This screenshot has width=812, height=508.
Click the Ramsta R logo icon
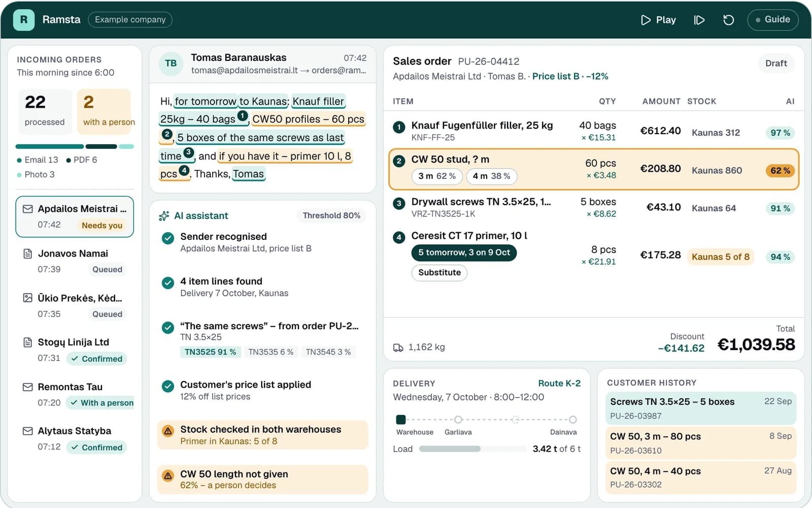point(23,20)
